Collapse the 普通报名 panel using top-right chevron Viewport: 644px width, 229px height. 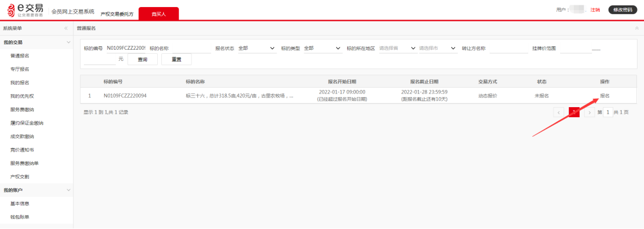(x=636, y=28)
